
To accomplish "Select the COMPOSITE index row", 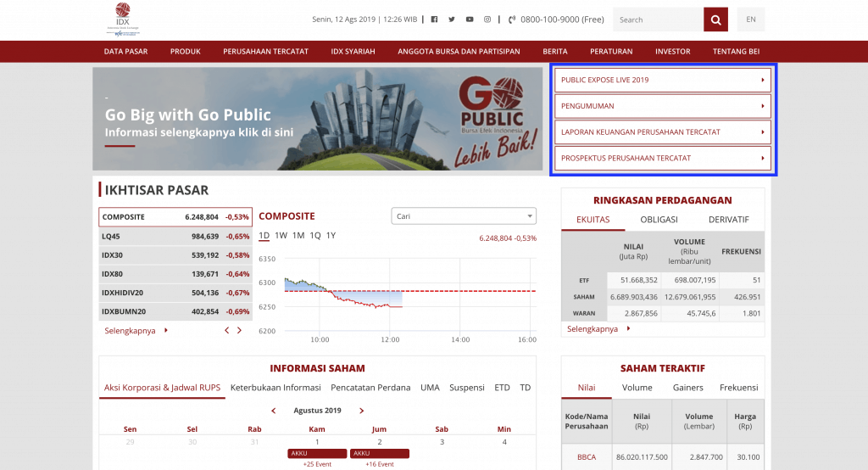I will tap(175, 216).
